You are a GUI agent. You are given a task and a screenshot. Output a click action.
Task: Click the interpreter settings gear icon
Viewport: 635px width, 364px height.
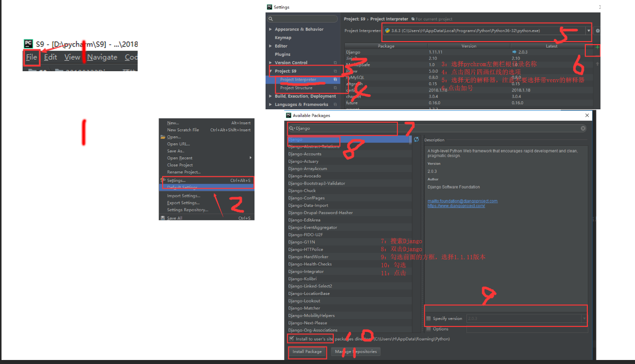pos(598,31)
